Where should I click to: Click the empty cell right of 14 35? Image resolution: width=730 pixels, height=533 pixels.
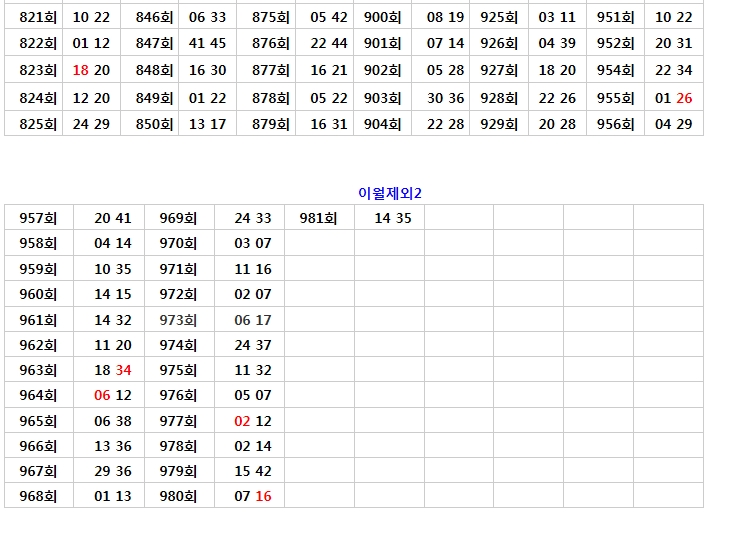[x=459, y=218]
